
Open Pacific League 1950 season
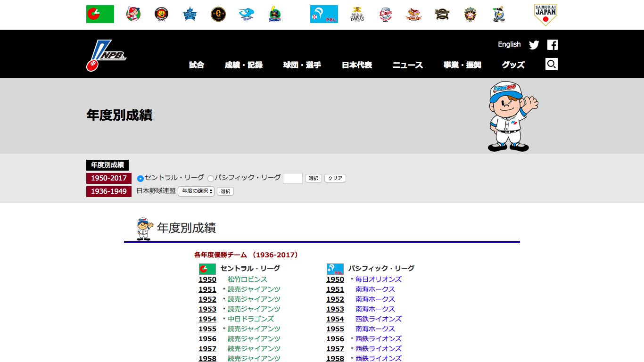335,280
